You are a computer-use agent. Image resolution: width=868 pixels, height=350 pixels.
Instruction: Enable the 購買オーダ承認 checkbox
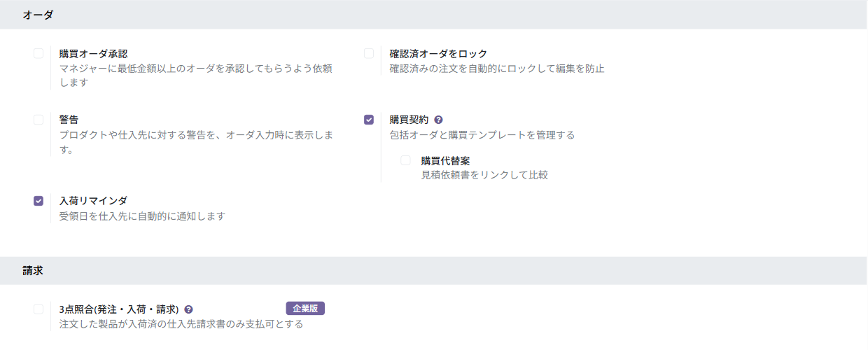[x=38, y=53]
